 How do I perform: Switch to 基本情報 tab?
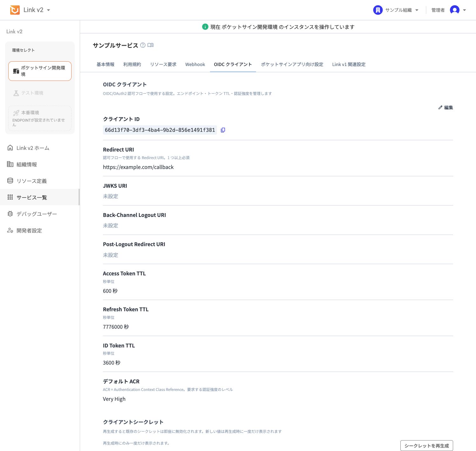coord(105,64)
